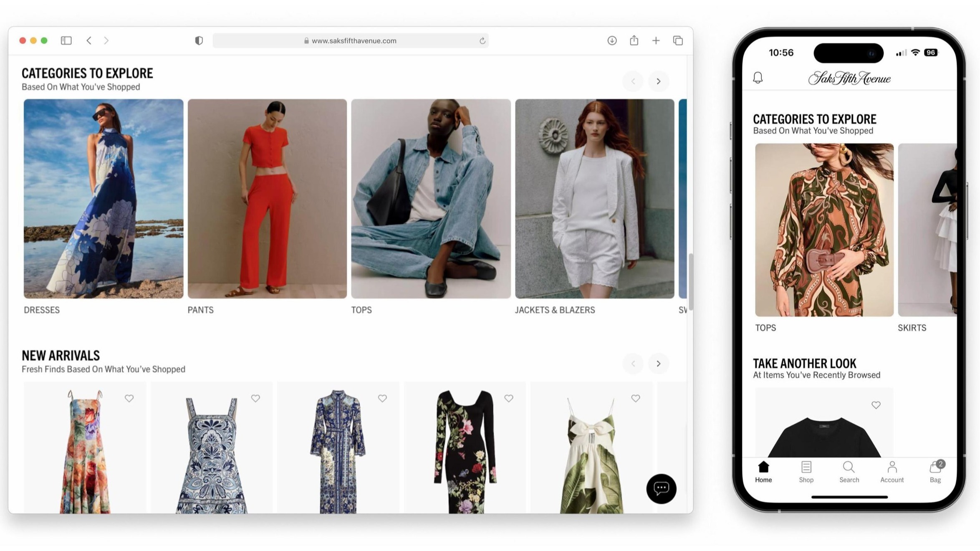980x551 pixels.
Task: Reload the page with the refresh icon
Action: click(482, 40)
